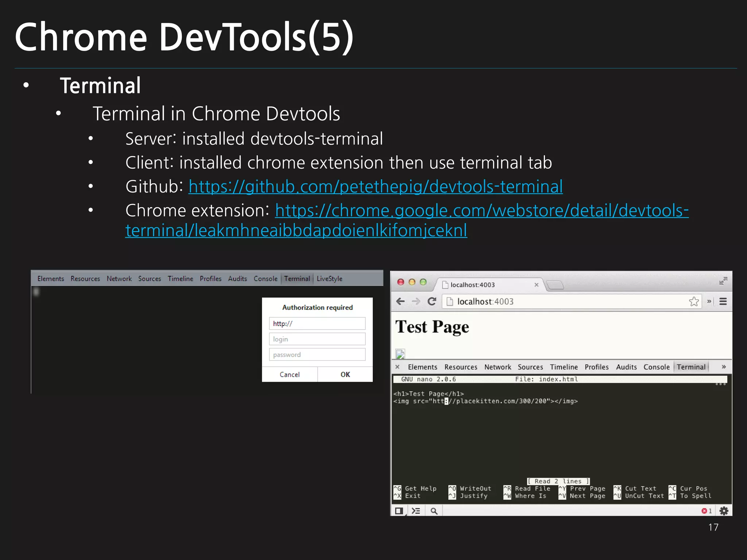Screen dimensions: 747x560
Task: Open Sources tab in left DevTools panel
Action: 150,279
